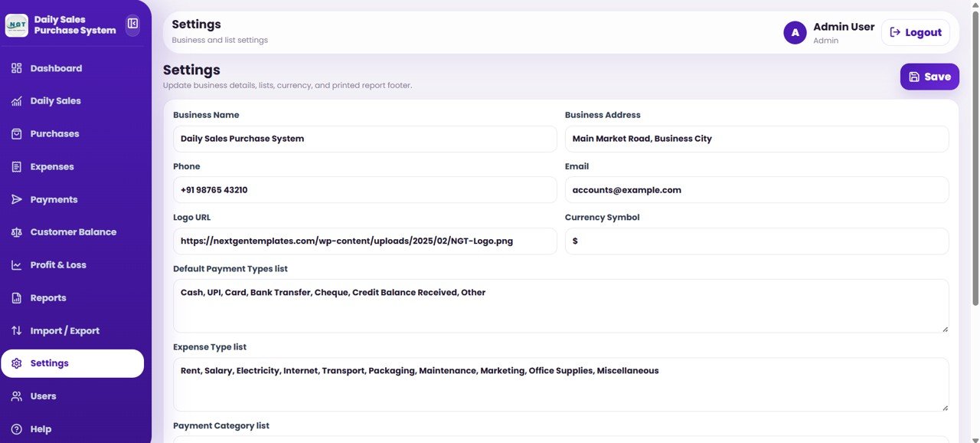Screen dimensions: 980x443
Task: Click the Daily Sales Purchase System sidebar title
Action: [x=75, y=25]
